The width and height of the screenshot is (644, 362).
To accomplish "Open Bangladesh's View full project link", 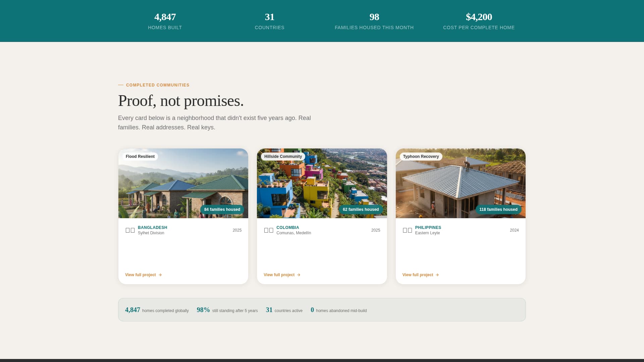I will click(x=141, y=275).
